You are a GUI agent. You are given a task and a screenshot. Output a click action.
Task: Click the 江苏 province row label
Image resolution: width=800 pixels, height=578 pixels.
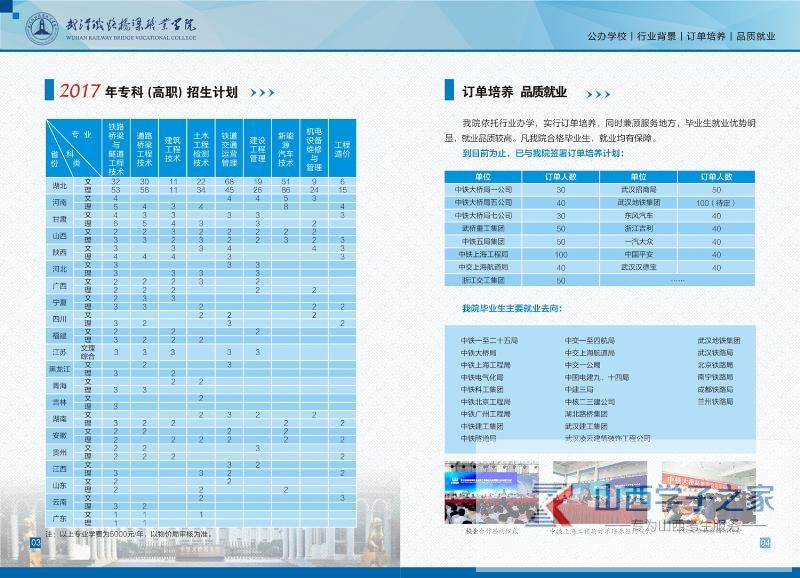point(60,352)
